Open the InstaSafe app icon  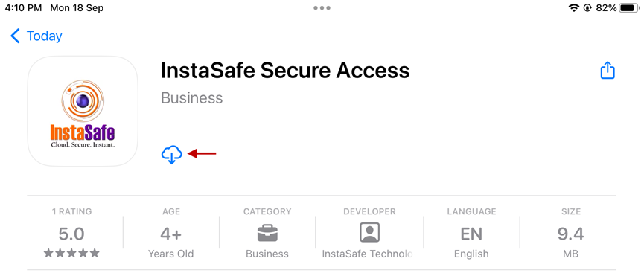[83, 111]
